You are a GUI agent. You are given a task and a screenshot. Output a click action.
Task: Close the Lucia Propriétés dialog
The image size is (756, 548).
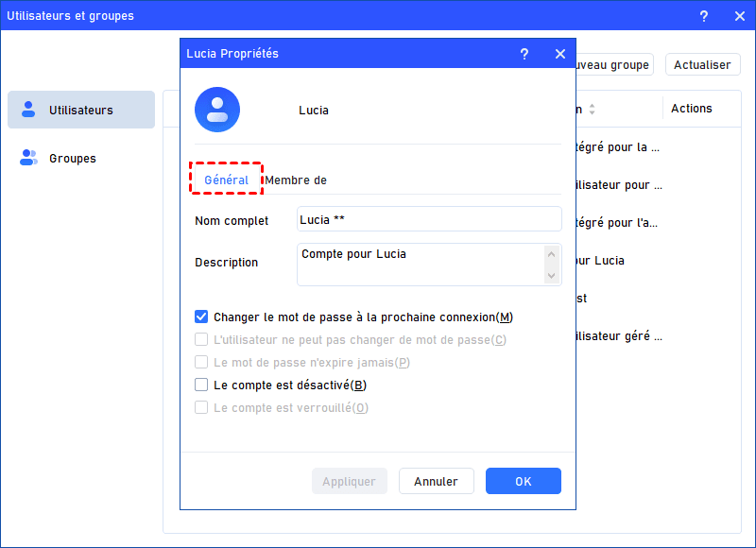coord(560,54)
